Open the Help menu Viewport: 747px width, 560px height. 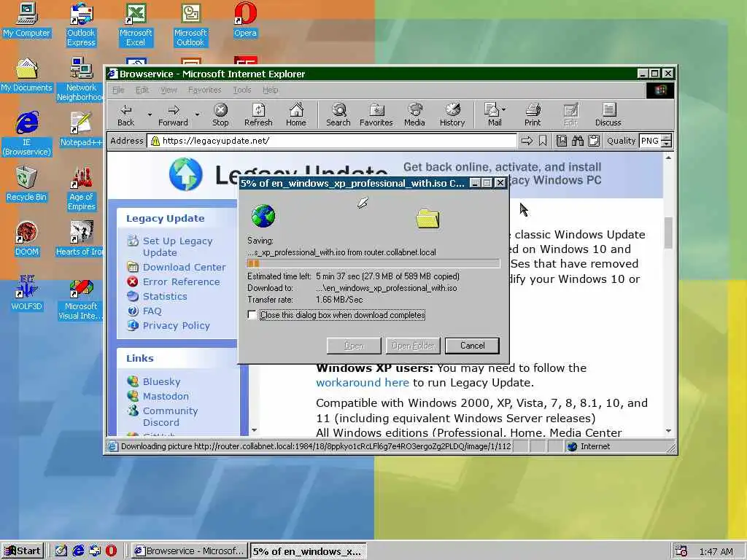[270, 90]
